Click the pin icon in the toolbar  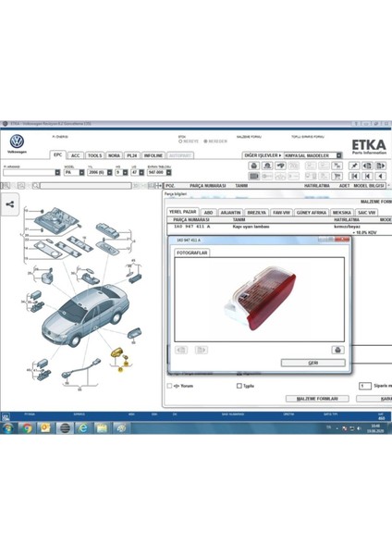coord(354,166)
